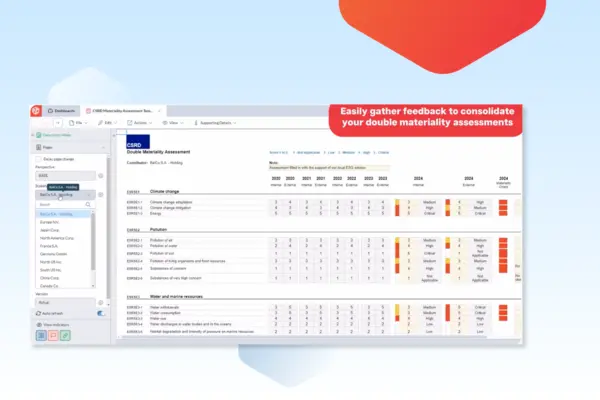Viewport: 600px width, 400px height.
Task: Select Japan Corp. in scope list
Action: [x=64, y=230]
